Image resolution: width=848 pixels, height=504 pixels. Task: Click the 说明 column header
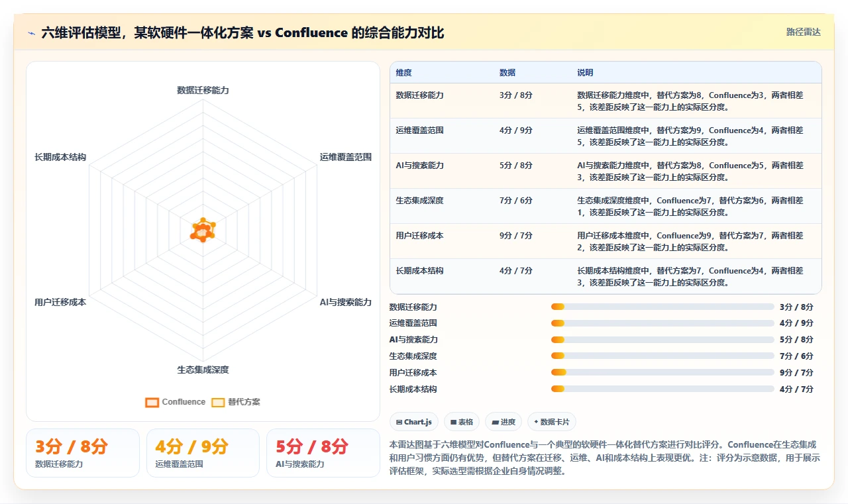coord(585,73)
